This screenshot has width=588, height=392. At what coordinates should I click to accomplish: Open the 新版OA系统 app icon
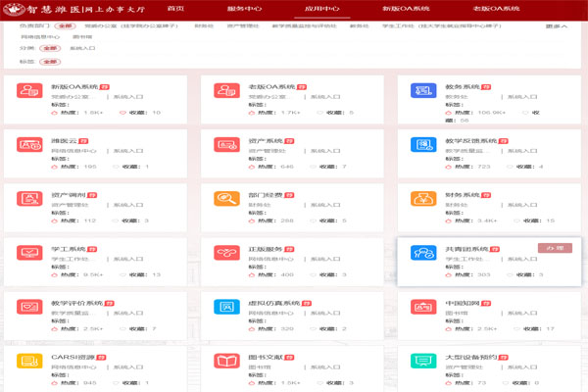pyautogui.click(x=30, y=91)
